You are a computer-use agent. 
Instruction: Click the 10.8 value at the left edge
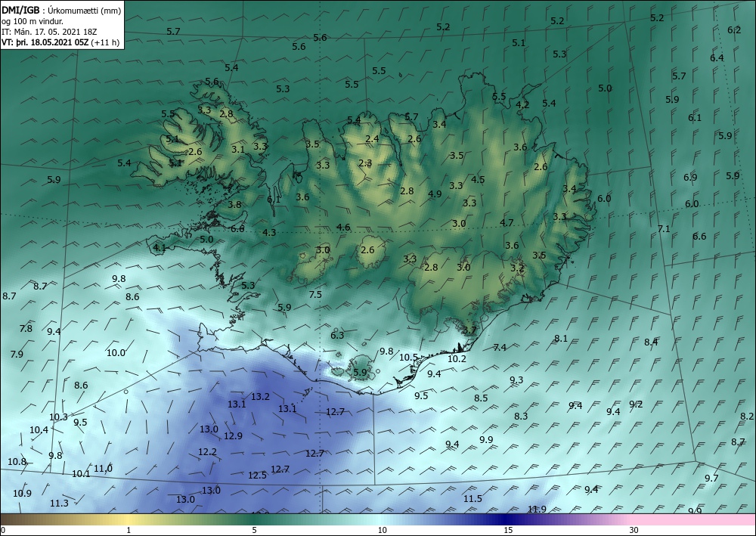tap(17, 462)
